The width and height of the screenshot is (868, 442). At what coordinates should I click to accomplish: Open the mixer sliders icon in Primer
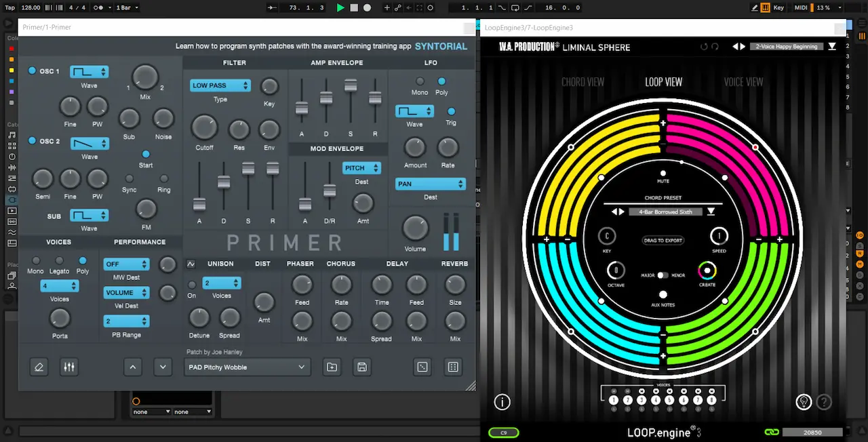(69, 367)
